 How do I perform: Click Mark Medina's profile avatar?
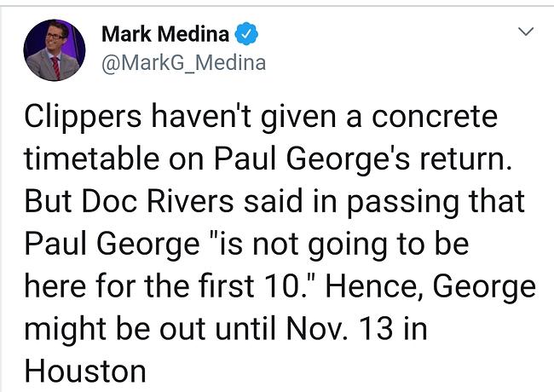54,49
